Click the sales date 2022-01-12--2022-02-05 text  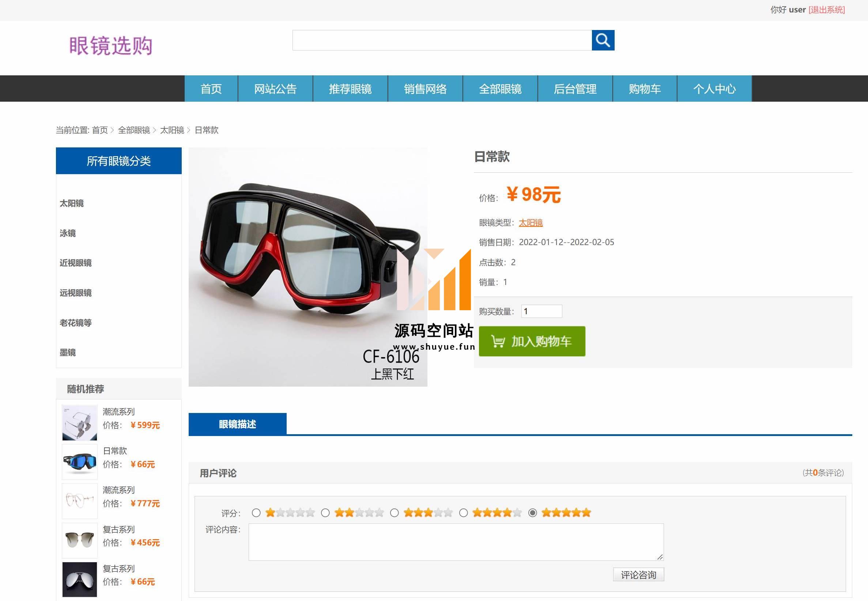click(566, 242)
